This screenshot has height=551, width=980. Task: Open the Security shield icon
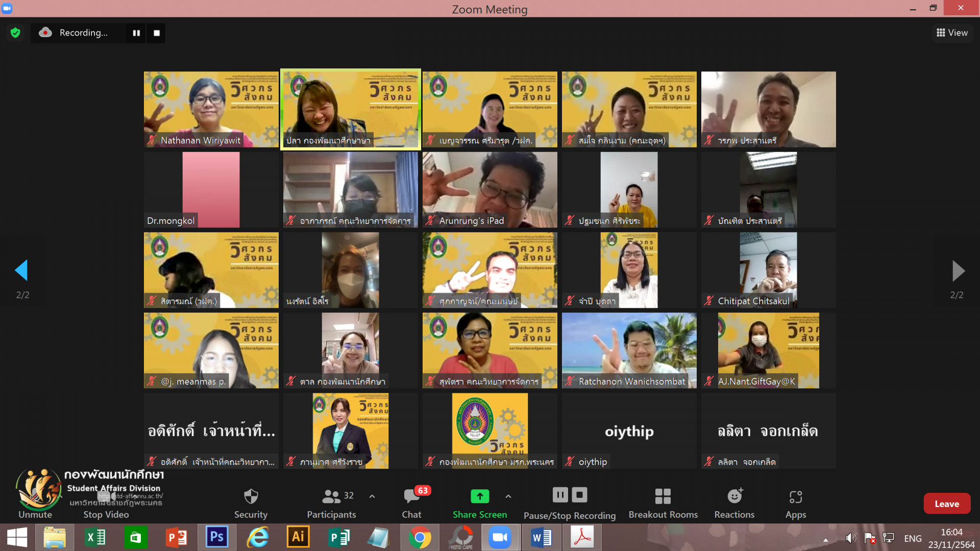251,496
